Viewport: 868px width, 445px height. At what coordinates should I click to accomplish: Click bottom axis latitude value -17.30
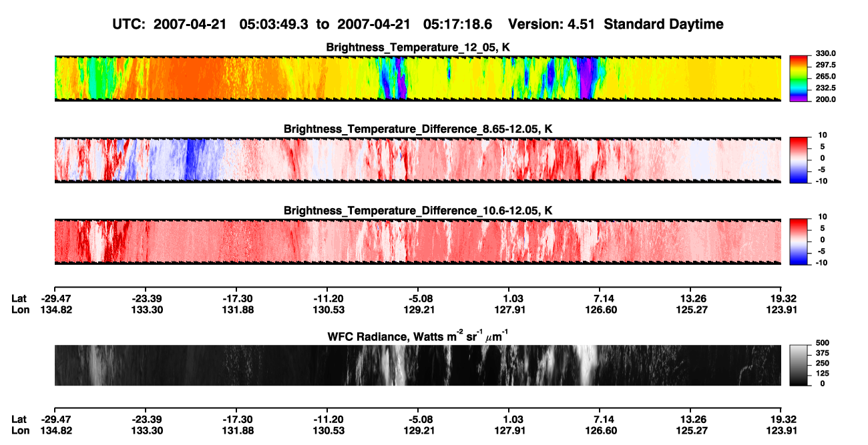point(236,419)
